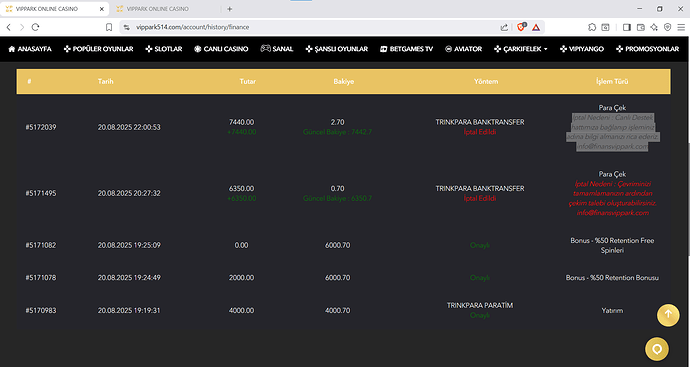Click the yellow scroll-to-top arrow button

coord(668,315)
